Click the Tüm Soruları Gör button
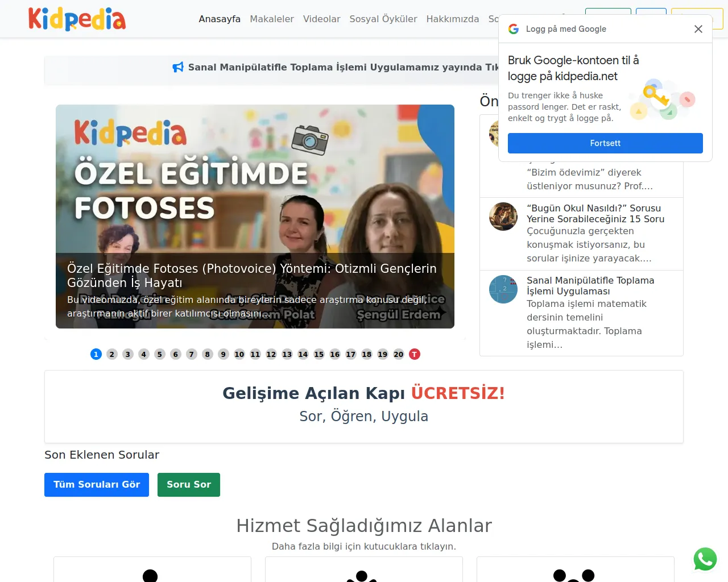Screen dimensions: 728x582 (97, 485)
